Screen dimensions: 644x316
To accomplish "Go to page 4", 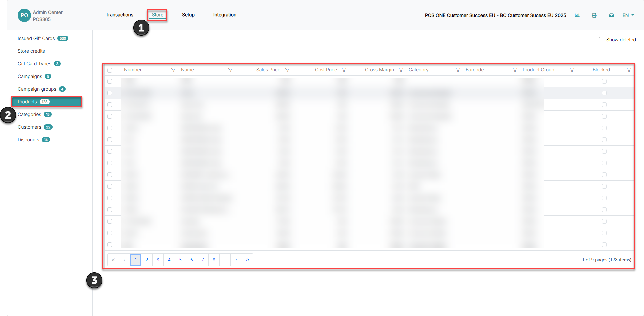I will point(169,260).
